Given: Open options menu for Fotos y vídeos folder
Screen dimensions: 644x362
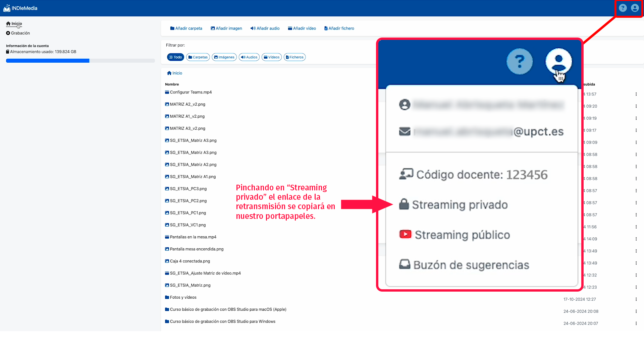Looking at the screenshot, I should click(x=636, y=299).
